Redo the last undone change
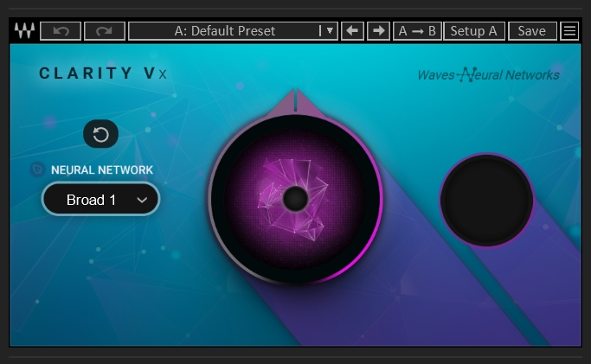 [105, 31]
